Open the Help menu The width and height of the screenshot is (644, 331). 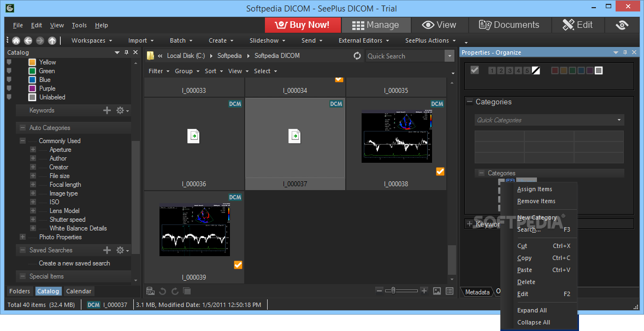click(x=102, y=25)
